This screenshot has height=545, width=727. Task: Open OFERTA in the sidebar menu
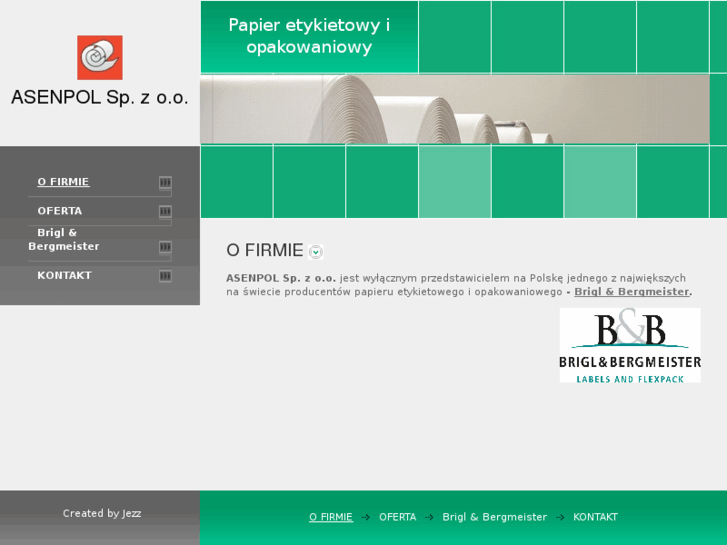pos(60,211)
